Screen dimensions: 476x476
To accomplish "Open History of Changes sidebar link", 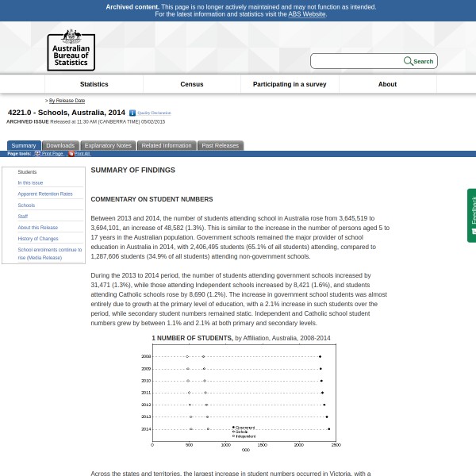I will click(38, 239).
